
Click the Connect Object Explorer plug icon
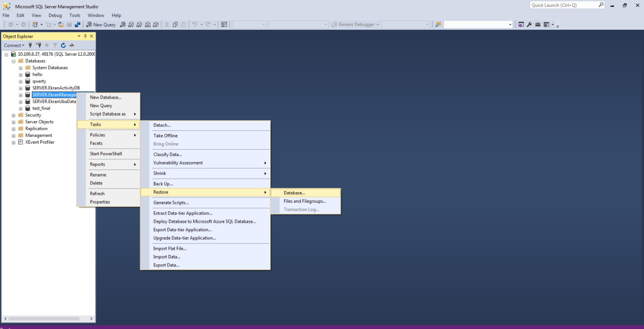coord(30,45)
